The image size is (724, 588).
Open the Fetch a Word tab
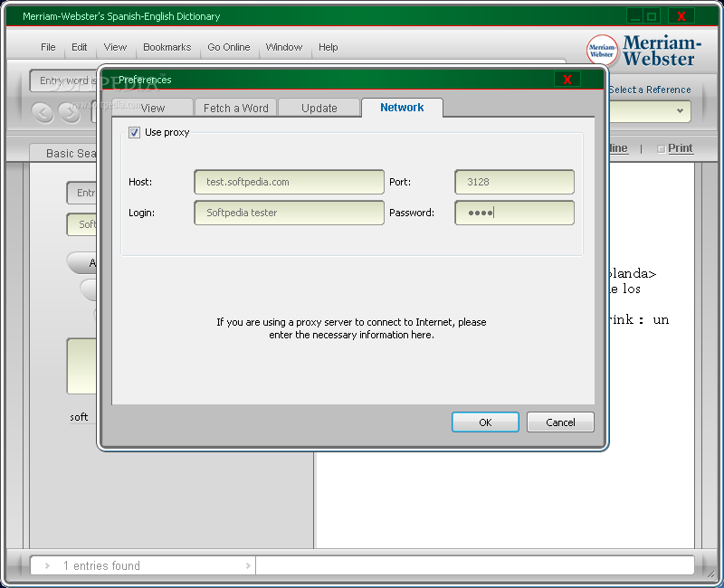235,108
